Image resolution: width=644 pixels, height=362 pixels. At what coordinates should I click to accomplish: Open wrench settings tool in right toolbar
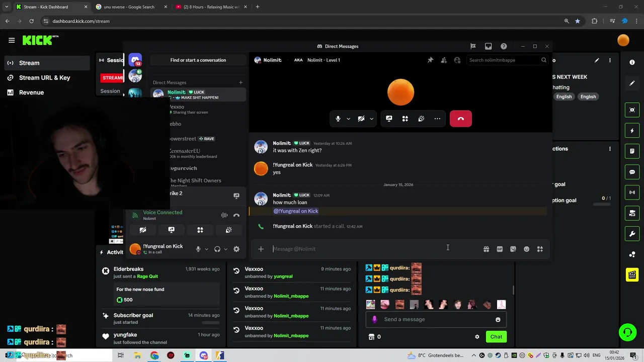pyautogui.click(x=632, y=234)
